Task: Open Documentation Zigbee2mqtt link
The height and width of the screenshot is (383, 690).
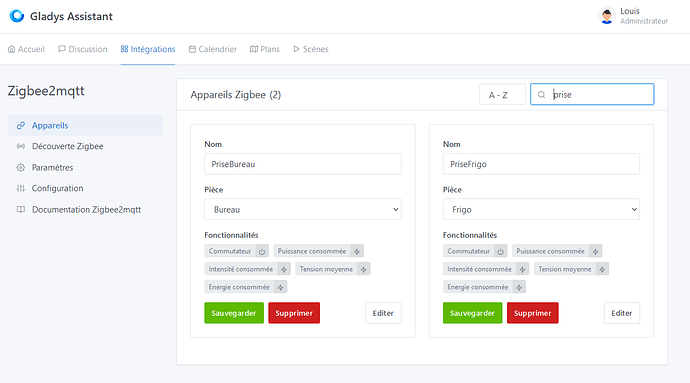Action: click(85, 210)
